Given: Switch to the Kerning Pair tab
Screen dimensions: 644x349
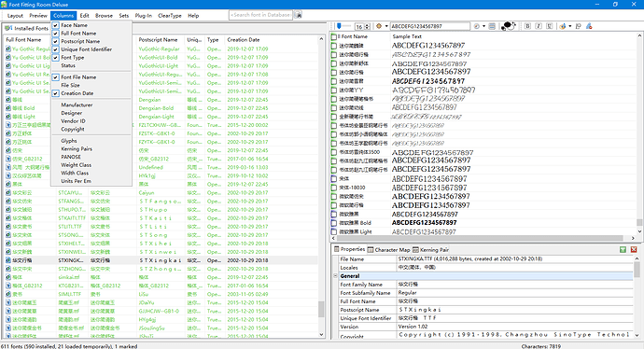Looking at the screenshot, I should [431, 250].
